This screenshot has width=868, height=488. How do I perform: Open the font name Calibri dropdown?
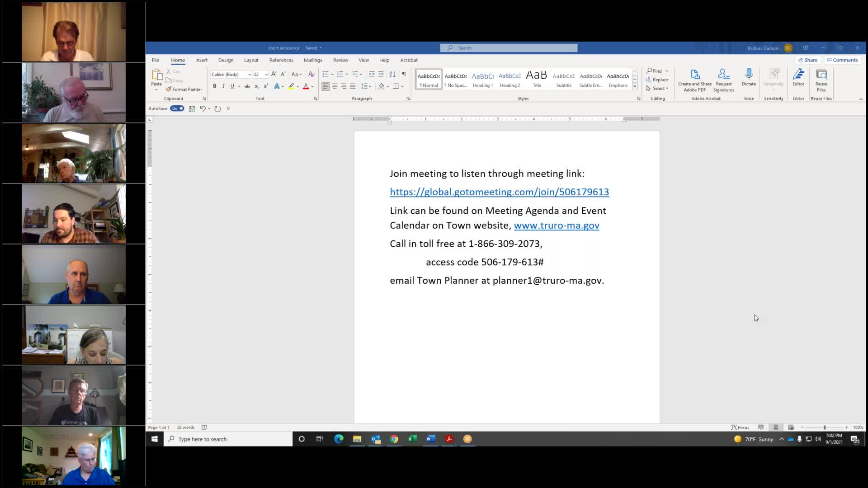[x=249, y=75]
